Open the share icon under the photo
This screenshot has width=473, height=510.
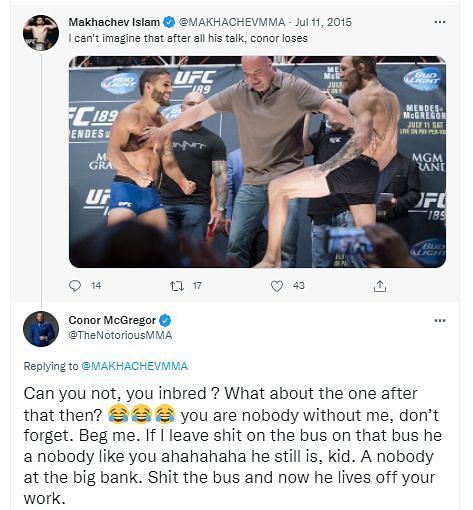pos(379,286)
